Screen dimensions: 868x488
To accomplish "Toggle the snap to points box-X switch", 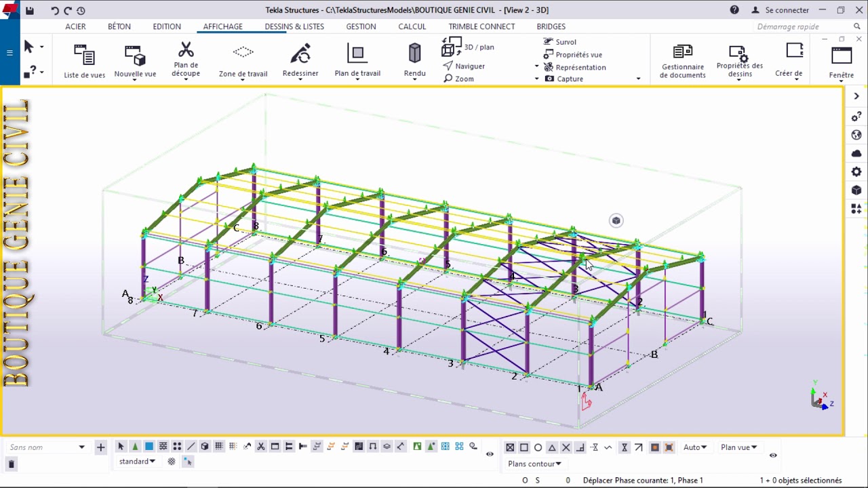I will tap(510, 447).
